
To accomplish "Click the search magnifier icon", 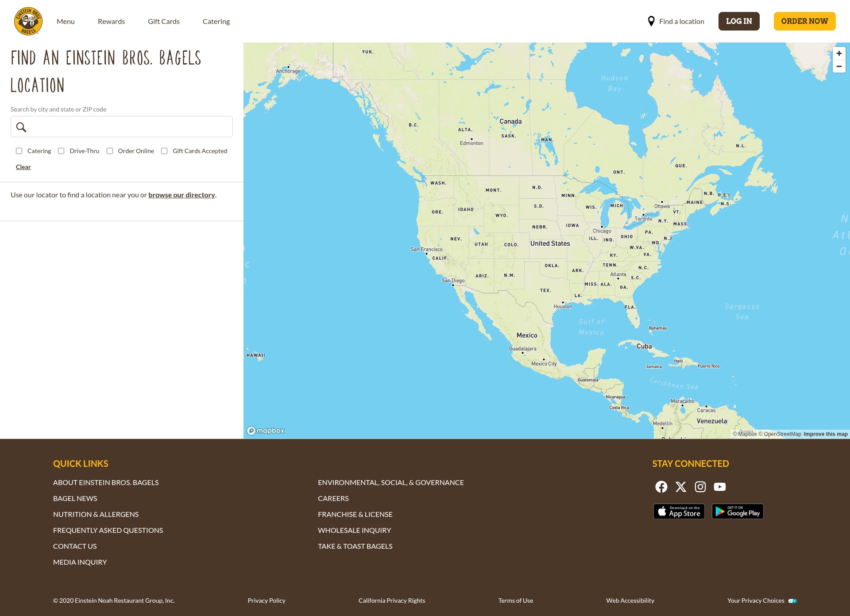I will click(x=21, y=127).
